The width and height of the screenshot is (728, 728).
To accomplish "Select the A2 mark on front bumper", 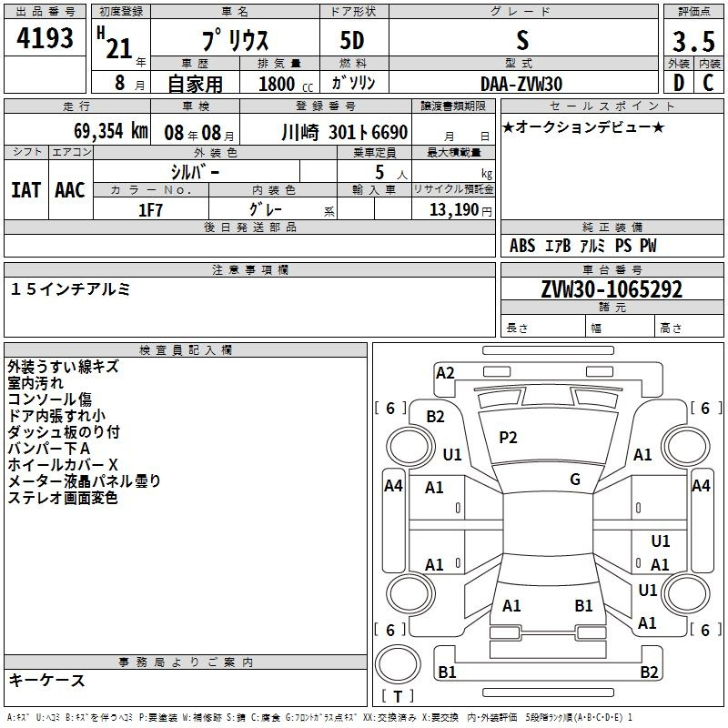I will tap(445, 372).
